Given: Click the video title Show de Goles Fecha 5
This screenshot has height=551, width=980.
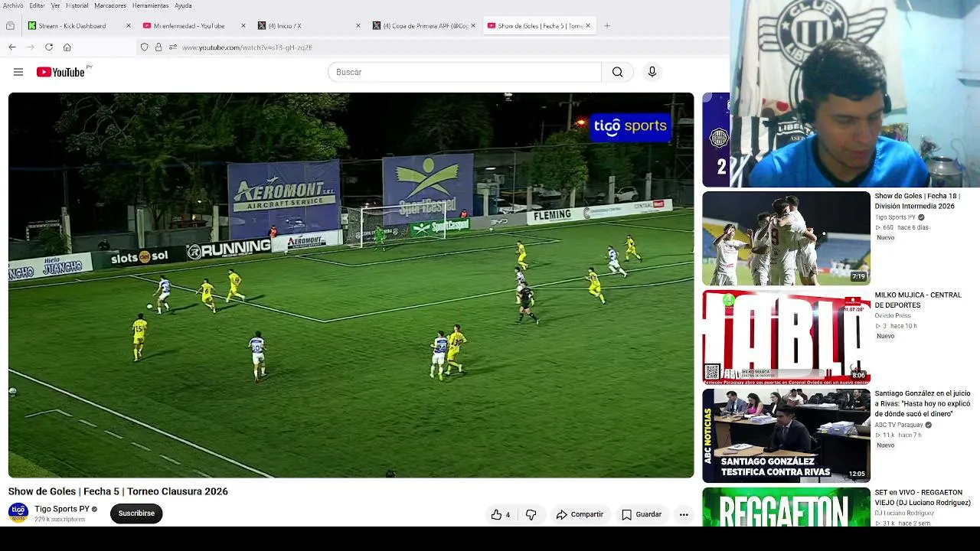Looking at the screenshot, I should (118, 491).
